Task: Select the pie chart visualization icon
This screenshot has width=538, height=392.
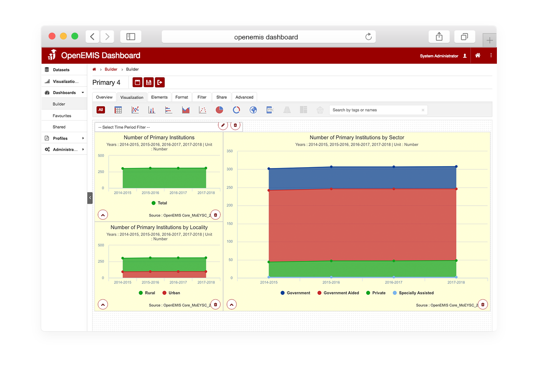Action: click(x=219, y=110)
